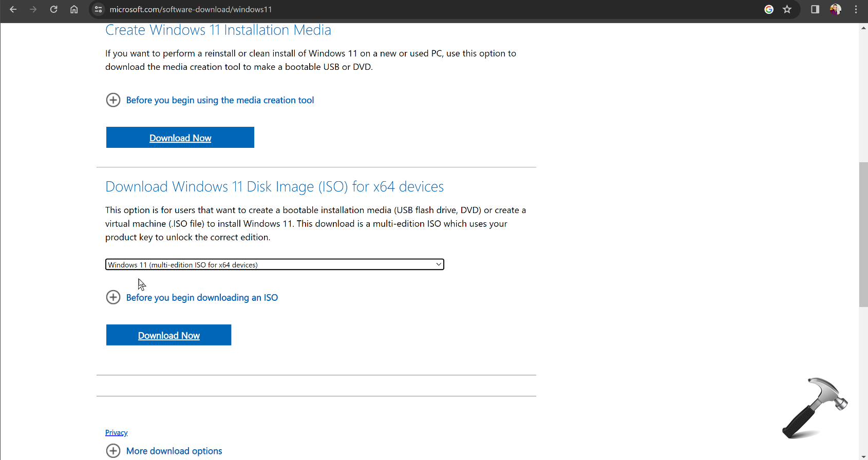Open the Privacy link
Viewport: 868px width, 460px height.
(116, 433)
